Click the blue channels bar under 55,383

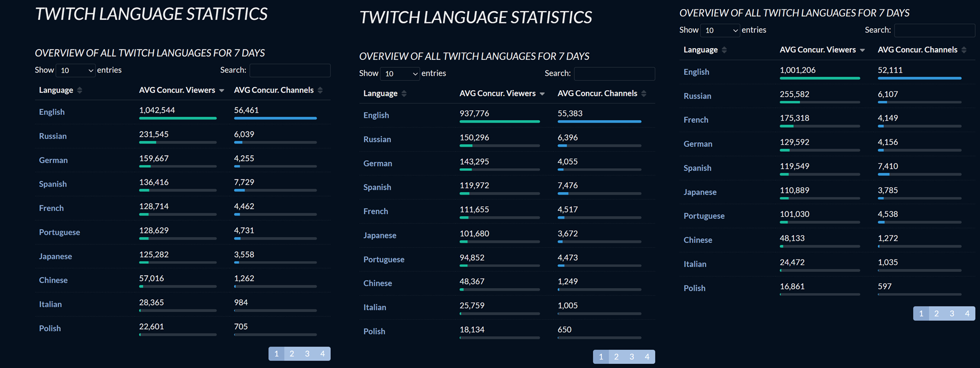coord(599,121)
